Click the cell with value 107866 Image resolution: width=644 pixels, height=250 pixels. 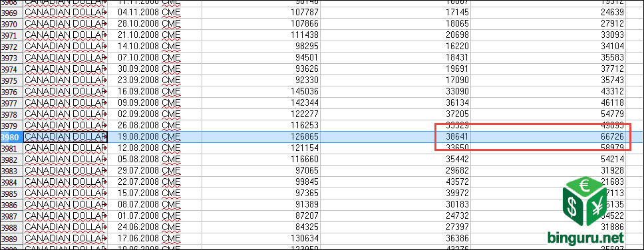(261, 24)
